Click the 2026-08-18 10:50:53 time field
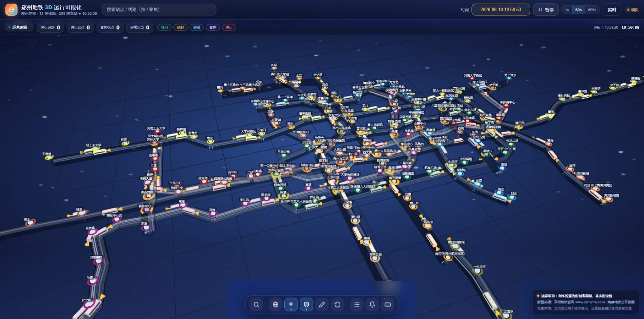644x319 pixels. [x=500, y=10]
